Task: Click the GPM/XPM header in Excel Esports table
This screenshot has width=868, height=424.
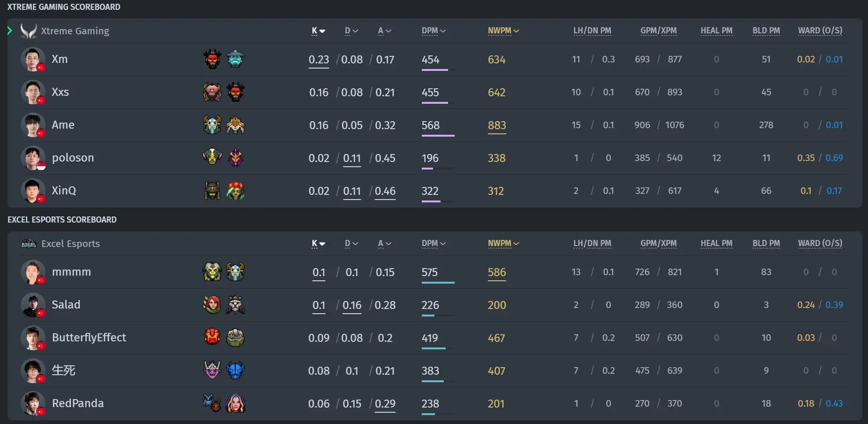Action: (659, 243)
